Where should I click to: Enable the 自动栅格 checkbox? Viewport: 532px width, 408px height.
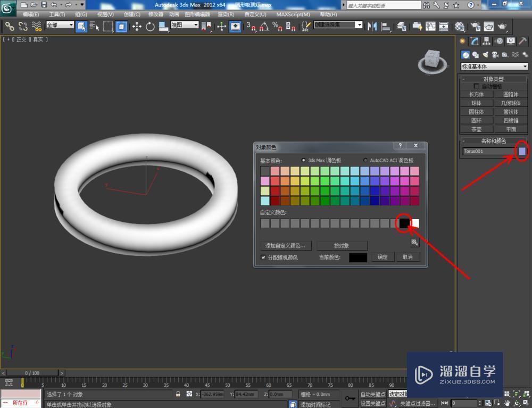[x=477, y=86]
